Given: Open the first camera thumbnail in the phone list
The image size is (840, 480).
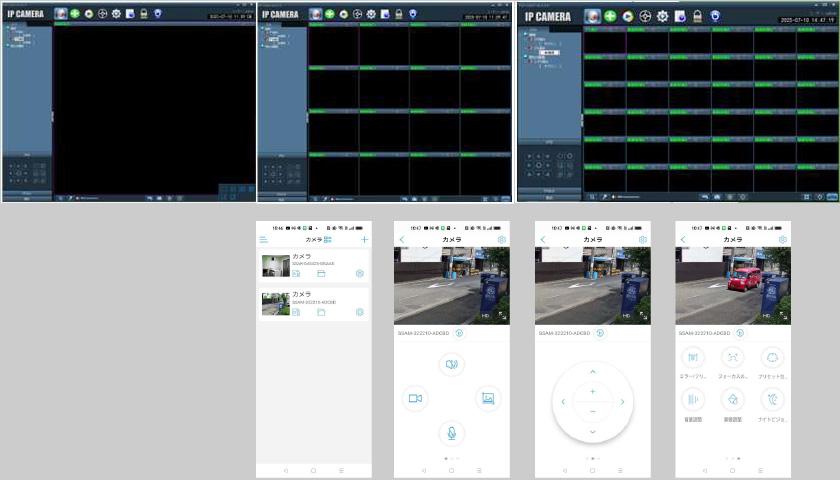Looking at the screenshot, I should click(x=276, y=266).
